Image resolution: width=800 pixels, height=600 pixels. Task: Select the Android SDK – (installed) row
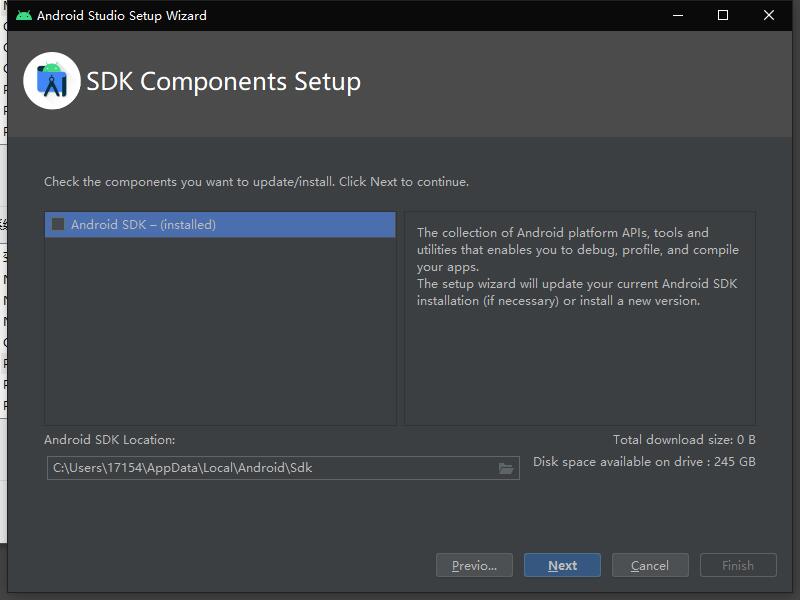(220, 224)
